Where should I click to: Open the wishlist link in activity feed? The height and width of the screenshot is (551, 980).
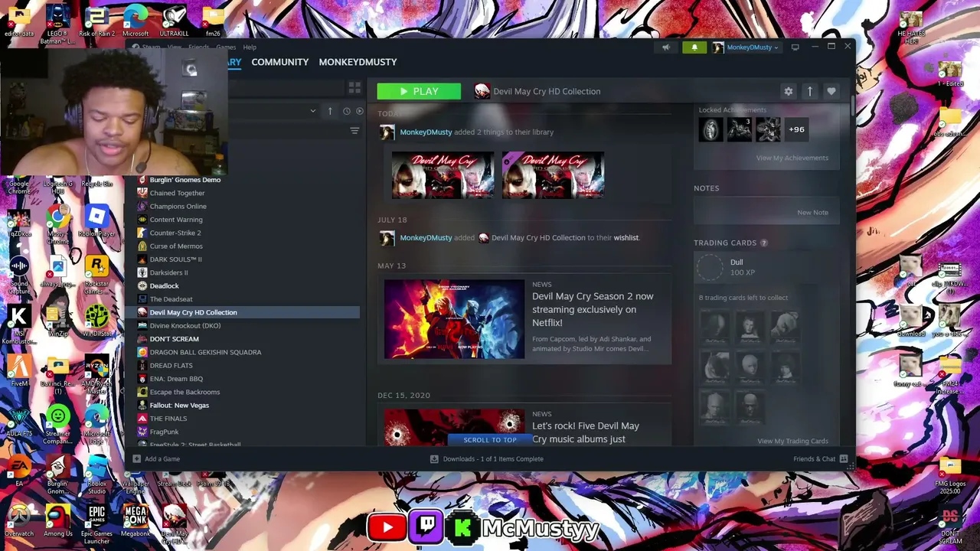(626, 237)
